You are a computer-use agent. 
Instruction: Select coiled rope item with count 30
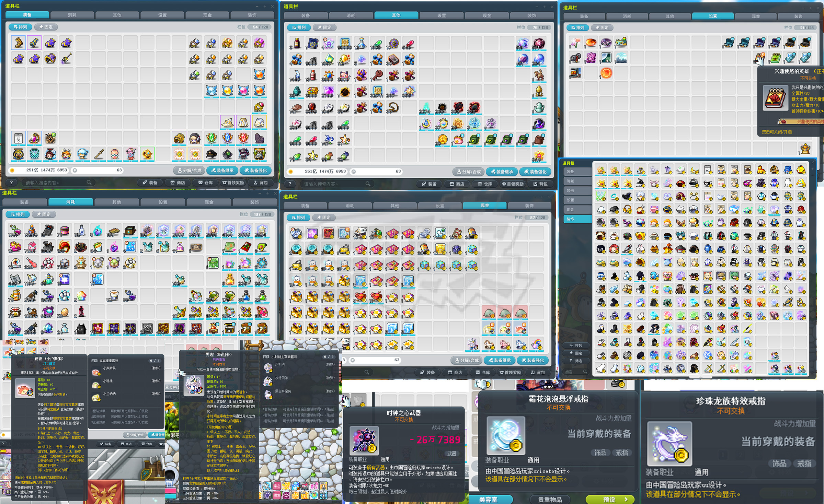(393, 108)
